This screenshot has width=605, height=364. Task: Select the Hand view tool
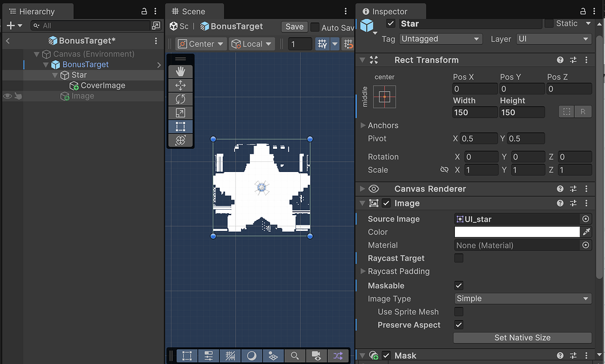tap(180, 71)
